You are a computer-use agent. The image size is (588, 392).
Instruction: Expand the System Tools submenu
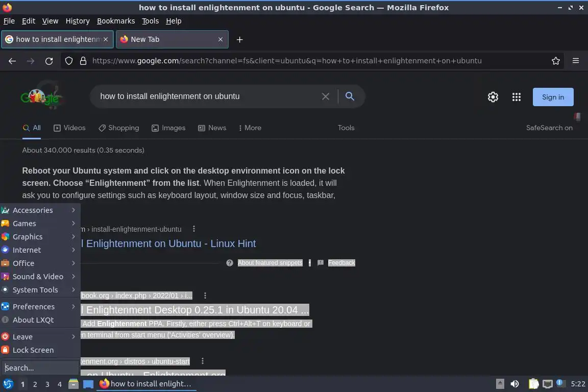pyautogui.click(x=40, y=290)
